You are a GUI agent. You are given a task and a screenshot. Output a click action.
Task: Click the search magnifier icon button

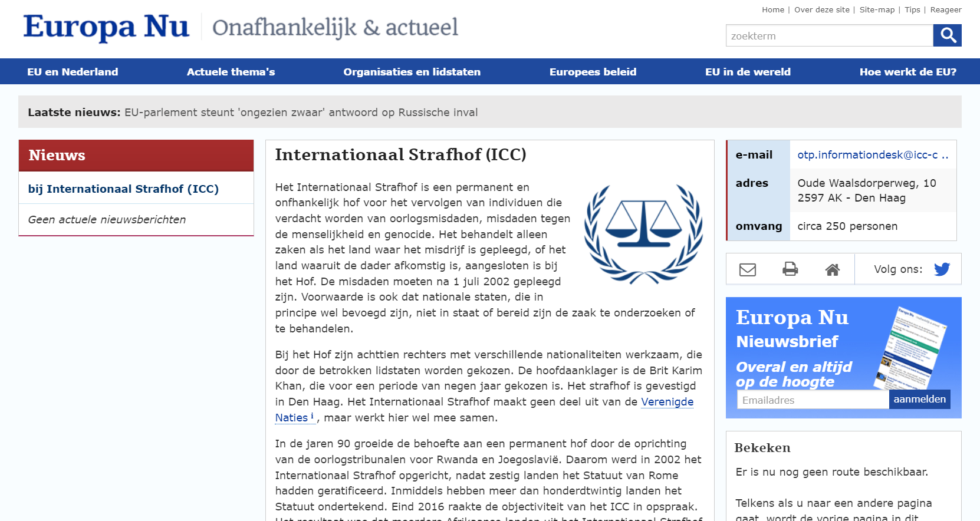click(947, 35)
